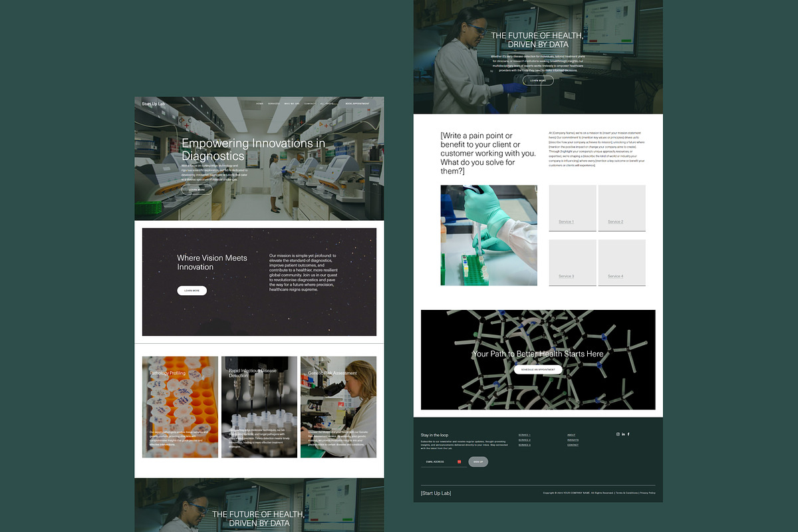Select the Service 1 tile

click(573, 208)
